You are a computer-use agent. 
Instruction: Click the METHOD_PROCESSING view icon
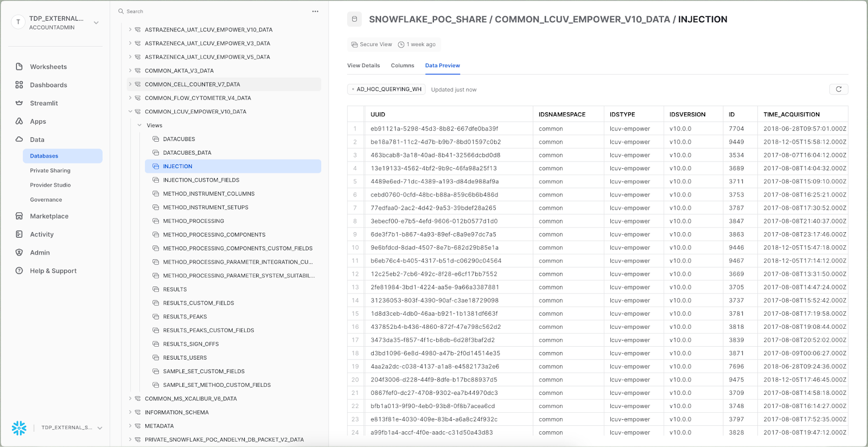click(156, 221)
